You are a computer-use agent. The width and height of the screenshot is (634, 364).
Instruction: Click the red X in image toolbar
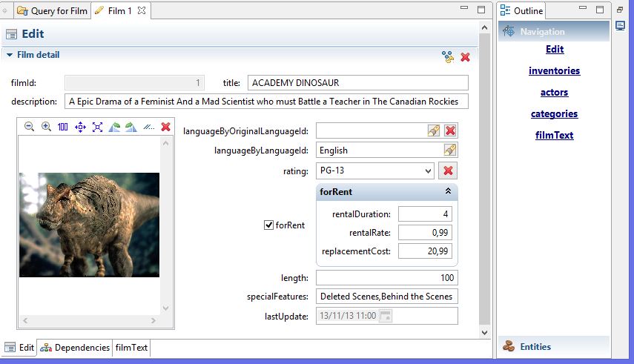point(166,127)
